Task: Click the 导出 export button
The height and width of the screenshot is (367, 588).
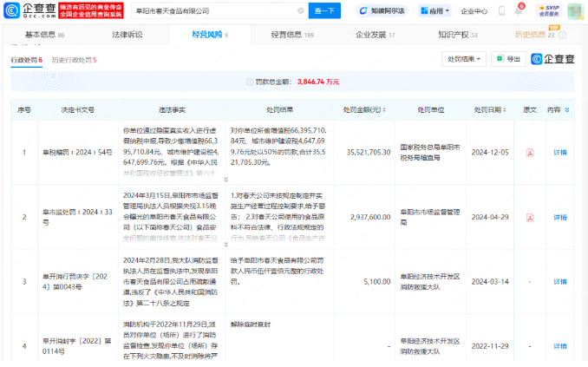Action: coord(509,59)
